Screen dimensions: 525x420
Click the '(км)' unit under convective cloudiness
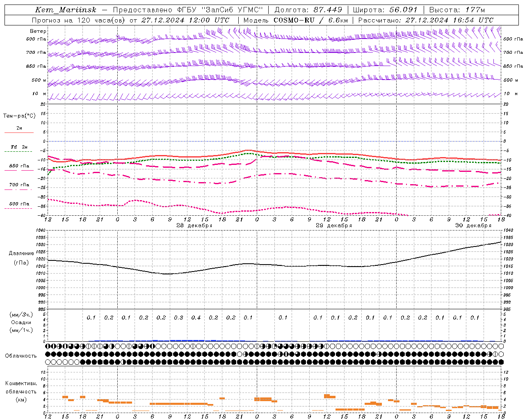click(21, 399)
